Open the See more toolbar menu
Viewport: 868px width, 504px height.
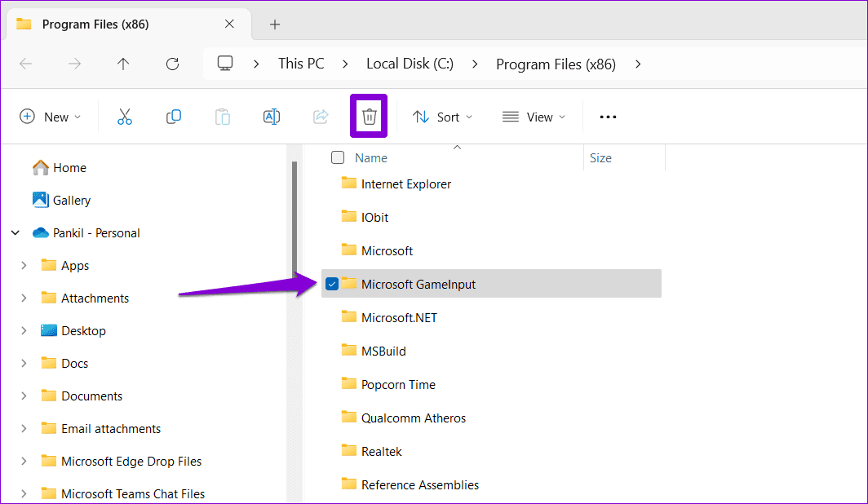coord(608,117)
